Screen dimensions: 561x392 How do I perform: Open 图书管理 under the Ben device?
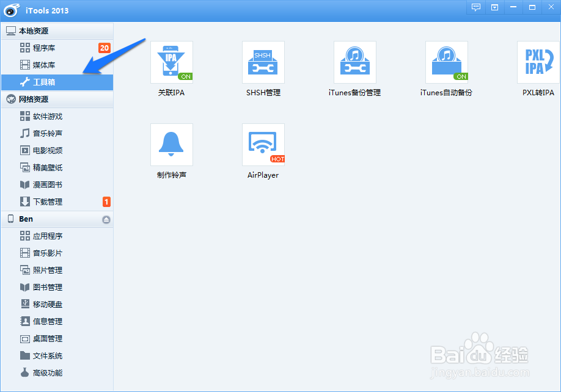click(57, 288)
